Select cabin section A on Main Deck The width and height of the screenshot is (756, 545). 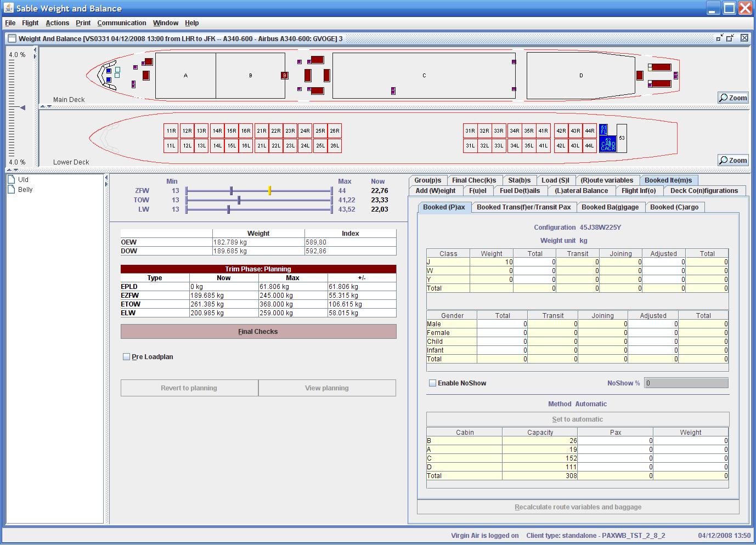click(185, 76)
